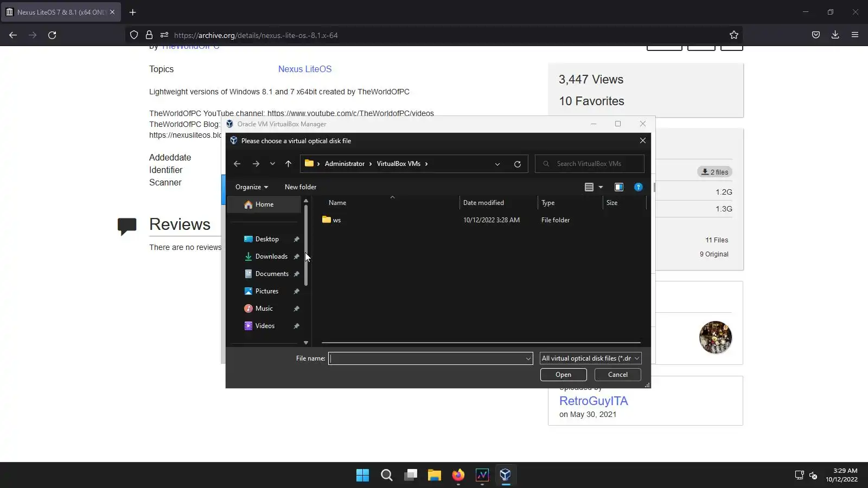This screenshot has height=488, width=868.
Task: Click the File name input field
Action: (426, 358)
